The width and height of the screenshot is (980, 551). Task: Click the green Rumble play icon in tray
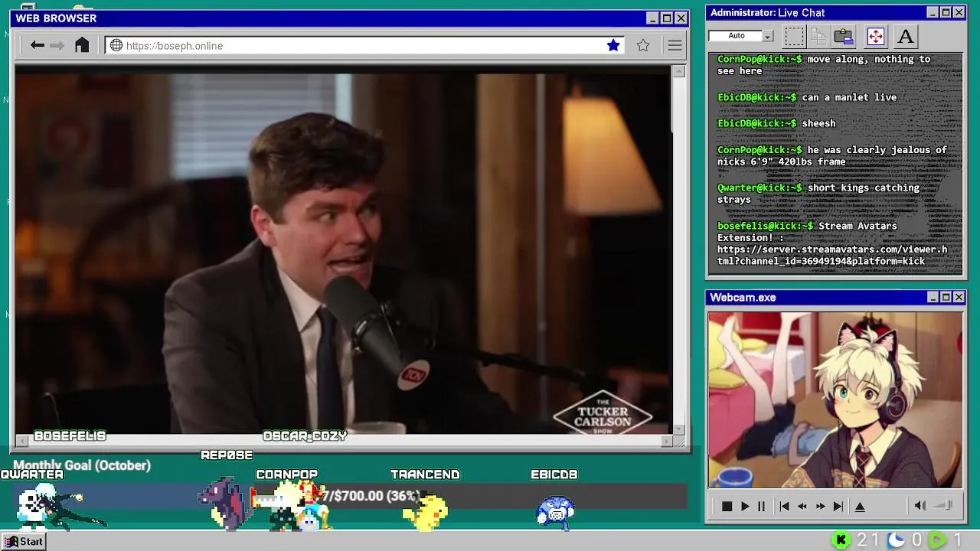[x=938, y=540]
